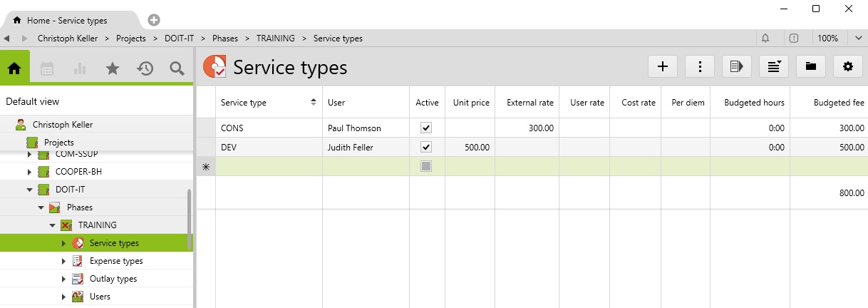Add new entry with plus button
868x308 pixels.
pyautogui.click(x=663, y=66)
